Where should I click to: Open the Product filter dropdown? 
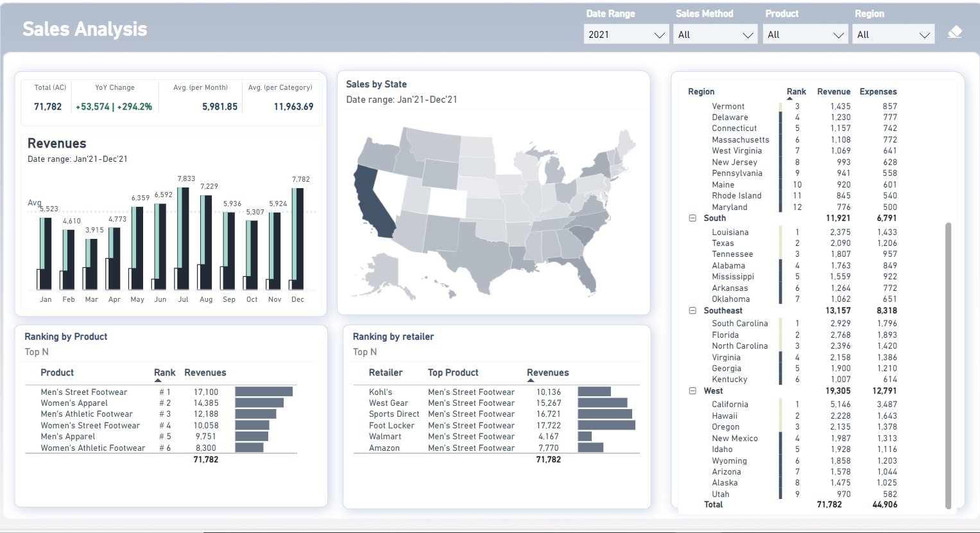coord(805,35)
